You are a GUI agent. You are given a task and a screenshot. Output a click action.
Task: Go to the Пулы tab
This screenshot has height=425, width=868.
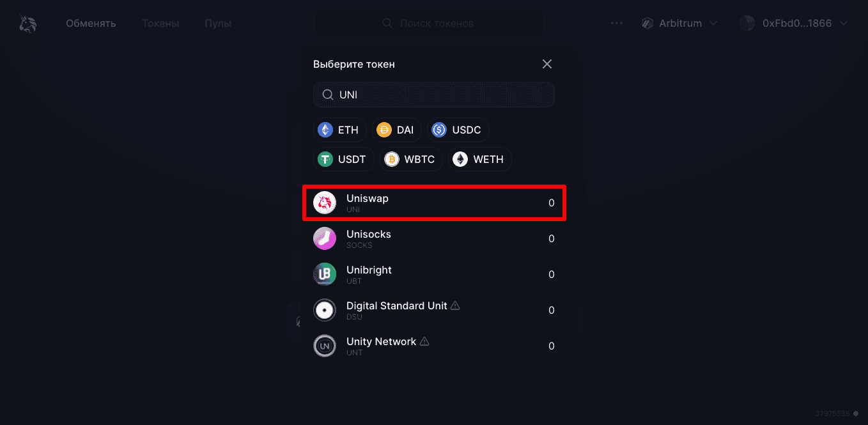[218, 24]
